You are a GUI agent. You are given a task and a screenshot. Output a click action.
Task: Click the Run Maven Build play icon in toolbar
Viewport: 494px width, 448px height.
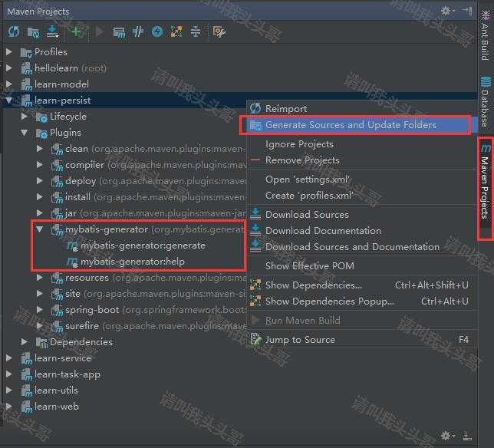tap(100, 31)
